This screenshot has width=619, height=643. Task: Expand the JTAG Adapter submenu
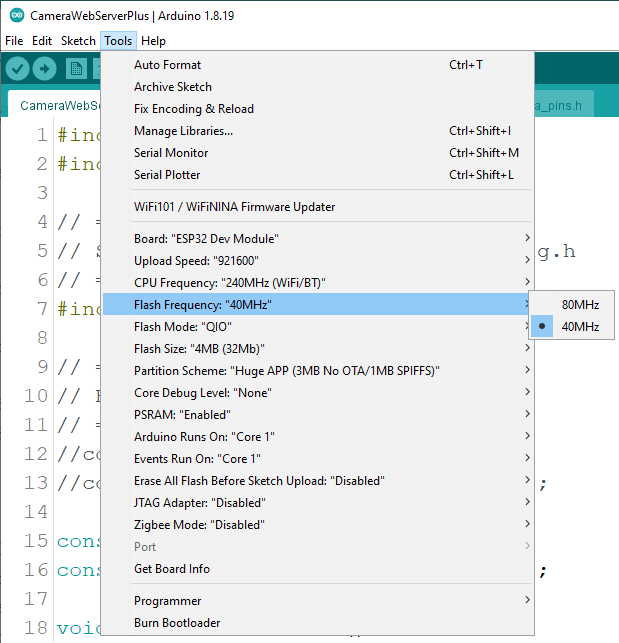pos(318,503)
